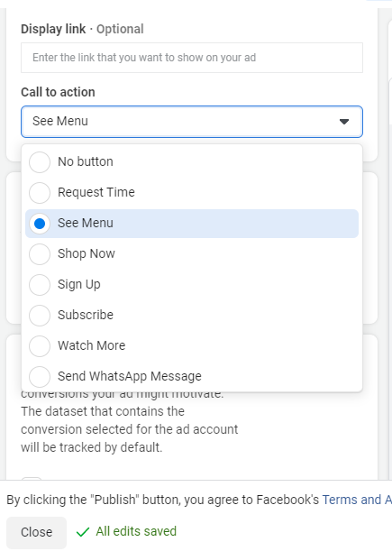Screen dimensions: 392x551
Task: Focus the Display link input field
Action: tap(192, 58)
